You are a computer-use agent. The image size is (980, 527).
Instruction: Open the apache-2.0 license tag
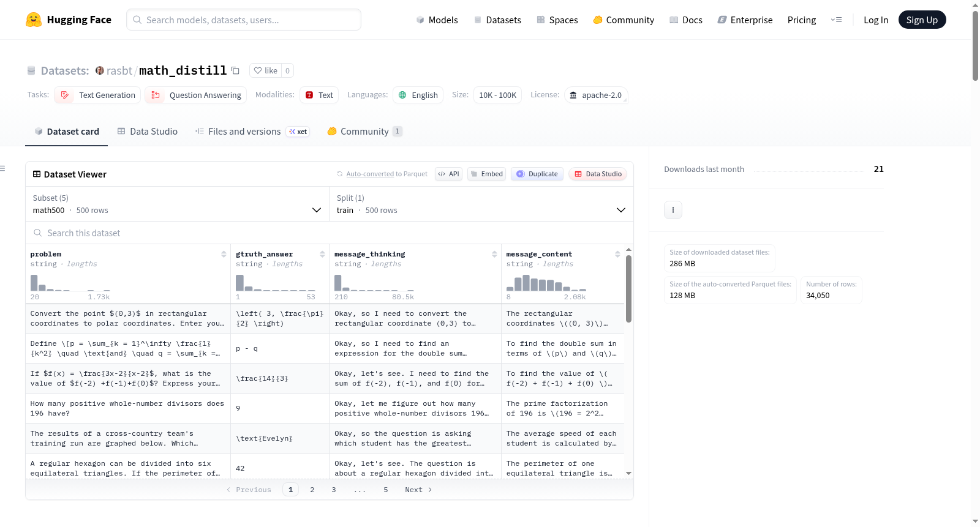[596, 95]
